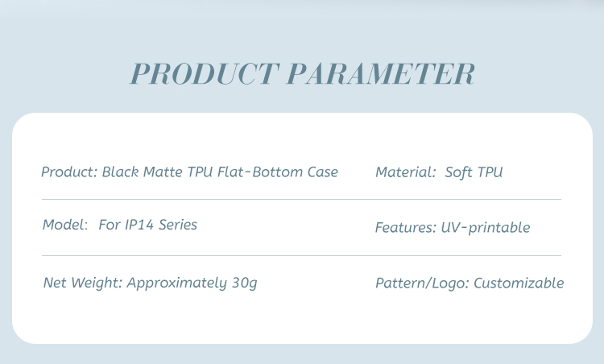This screenshot has height=364, width=604.
Task: Select the word "Series" in the model row
Action: pos(177,225)
